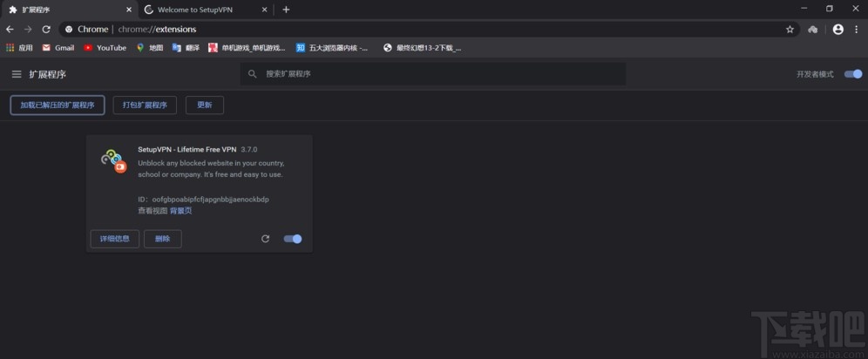
Task: Open the hamburger menu beside 扩展程序
Action: [x=17, y=74]
